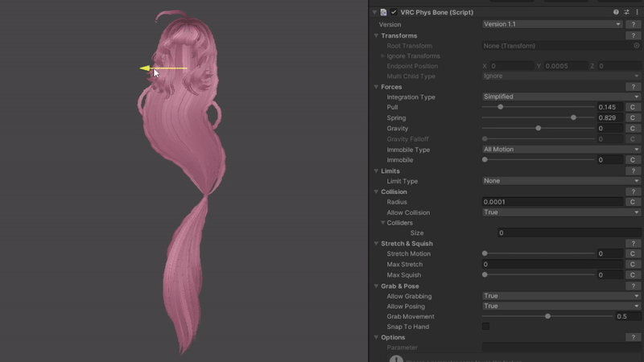Screen dimensions: 644x362
Task: Open the component help reference icon
Action: click(616, 12)
